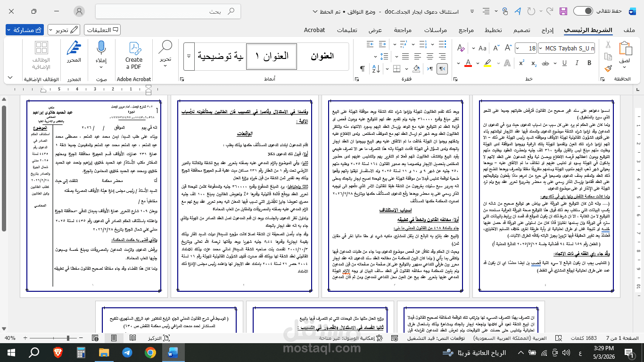Click the Text Effects outlined A icon

[x=507, y=63]
